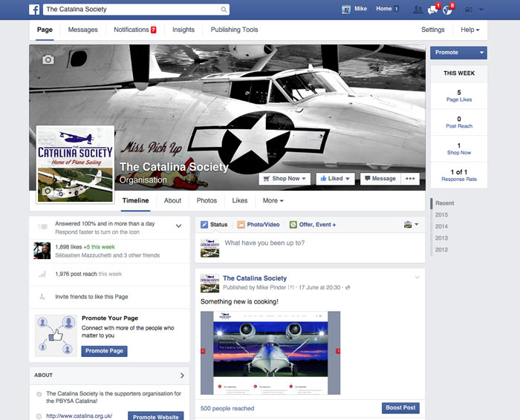Click the left red arrow on post image
This screenshot has height=420, width=520.
point(203,351)
